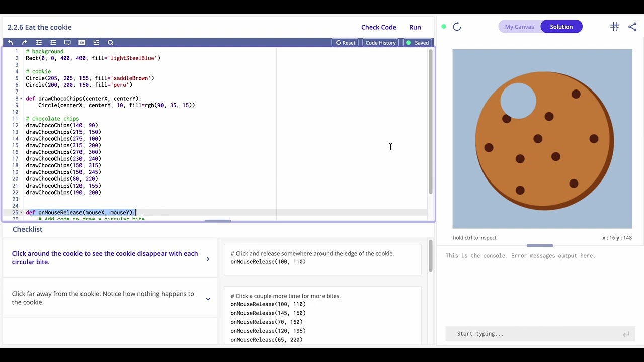Switch to the My Canvas view

tap(519, 27)
